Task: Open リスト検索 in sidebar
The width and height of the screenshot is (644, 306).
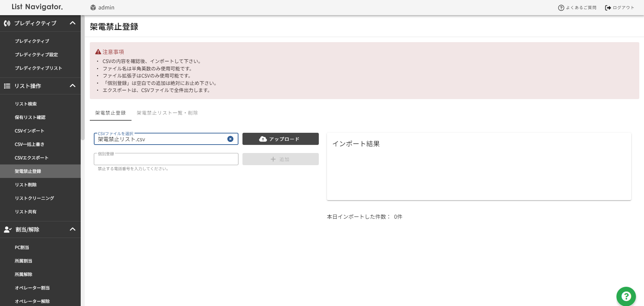Action: point(40,104)
